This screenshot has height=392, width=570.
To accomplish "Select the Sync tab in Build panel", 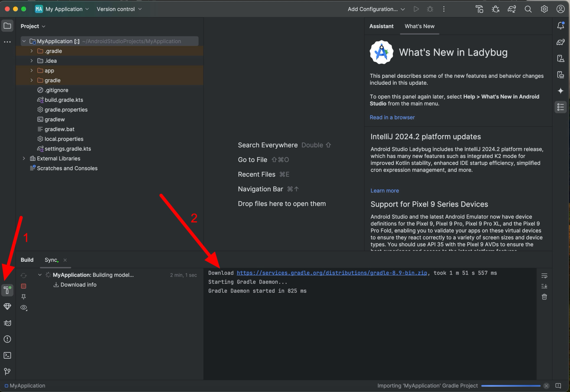I will tap(51, 260).
